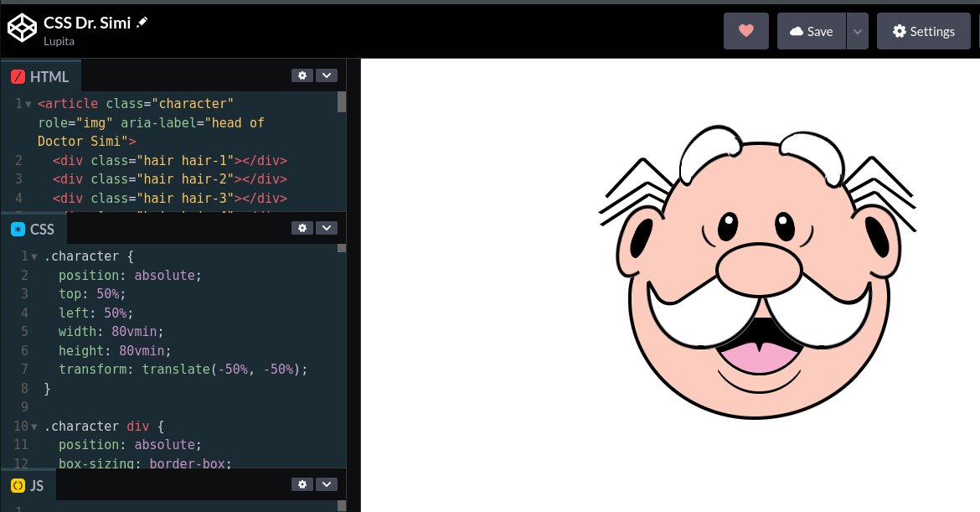Click the transform translate CSS line

183,370
